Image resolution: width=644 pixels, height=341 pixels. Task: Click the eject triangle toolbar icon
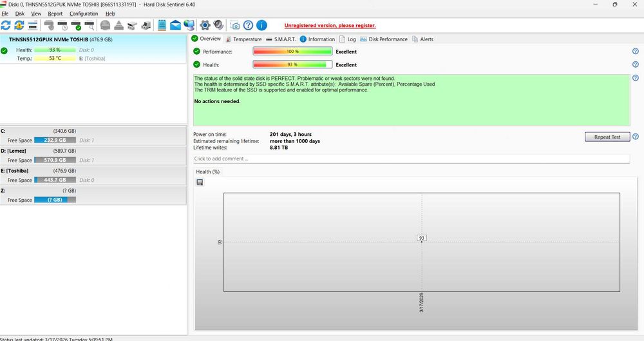pos(118,25)
